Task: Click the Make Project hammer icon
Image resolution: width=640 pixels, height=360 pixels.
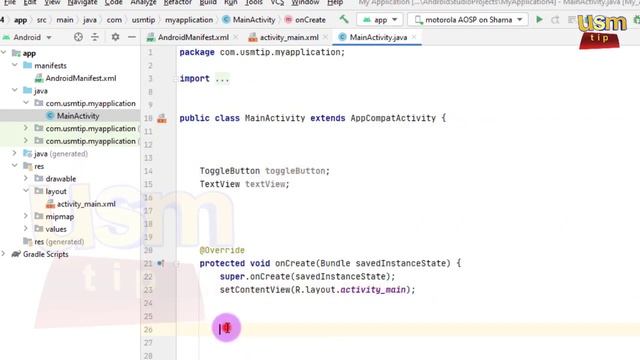Action: tap(344, 19)
